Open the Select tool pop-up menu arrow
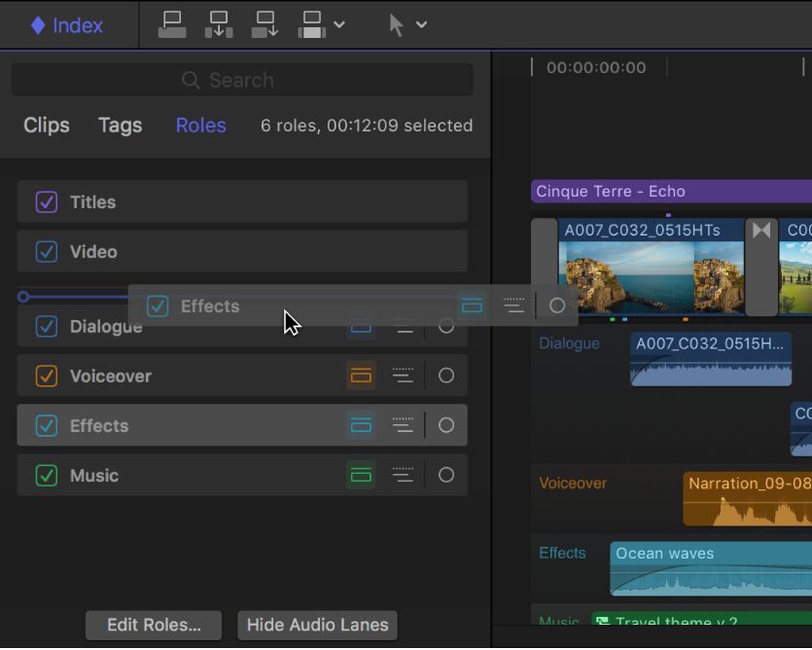 tap(422, 24)
